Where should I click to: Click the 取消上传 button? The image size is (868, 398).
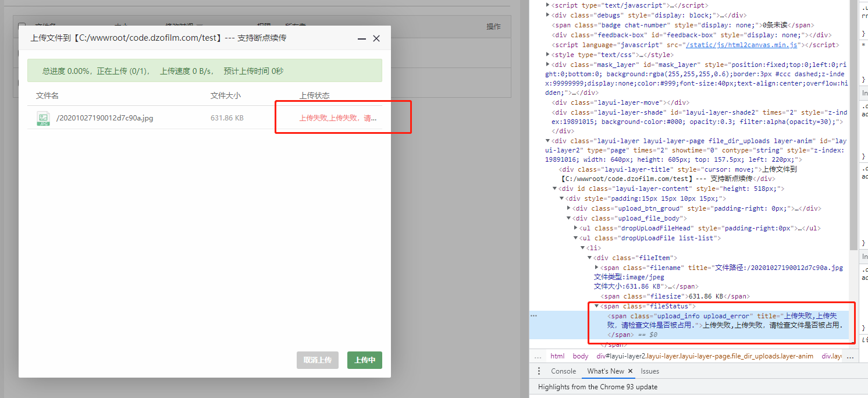point(317,360)
